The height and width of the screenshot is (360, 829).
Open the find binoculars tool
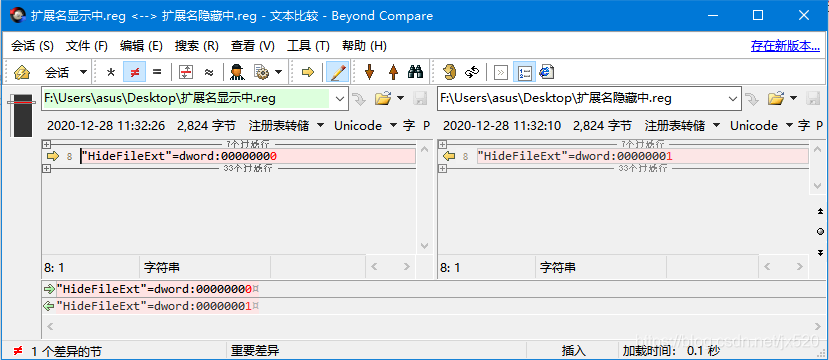click(417, 72)
